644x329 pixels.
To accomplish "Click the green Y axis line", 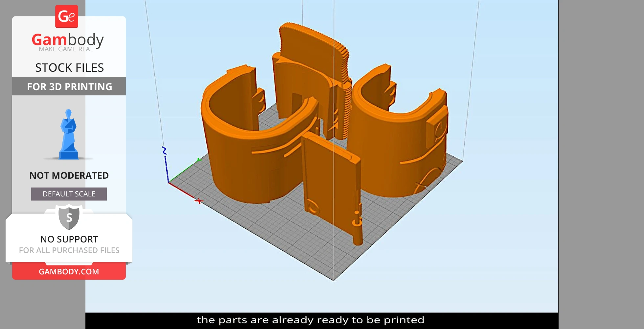I will pyautogui.click(x=184, y=170).
